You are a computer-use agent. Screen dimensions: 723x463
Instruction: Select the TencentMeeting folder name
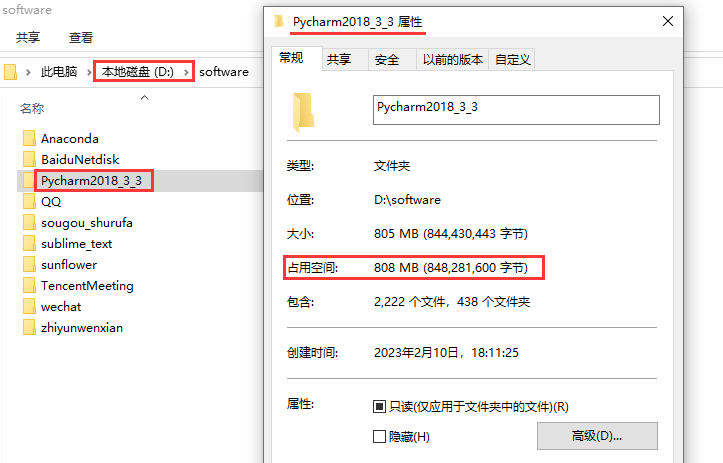[87, 285]
